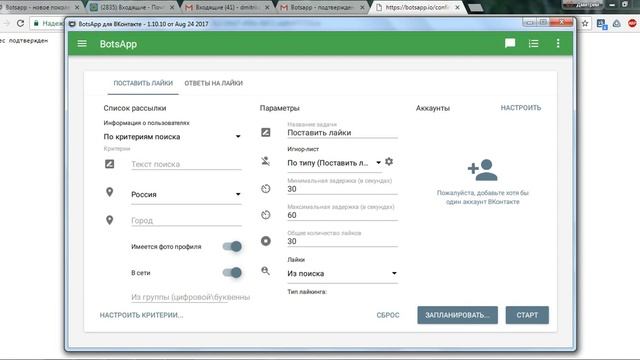Click the 'Старт' button
The width and height of the screenshot is (640, 360).
point(527,315)
